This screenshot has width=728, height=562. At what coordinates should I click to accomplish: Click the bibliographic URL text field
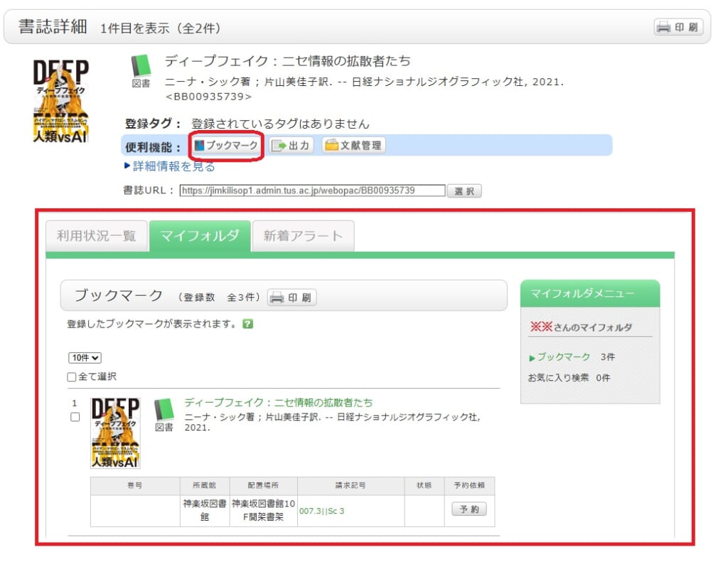pos(312,190)
